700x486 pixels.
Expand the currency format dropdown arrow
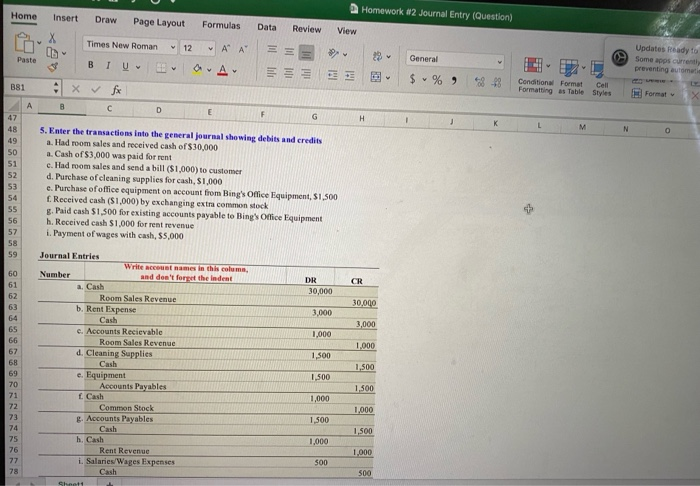(424, 80)
